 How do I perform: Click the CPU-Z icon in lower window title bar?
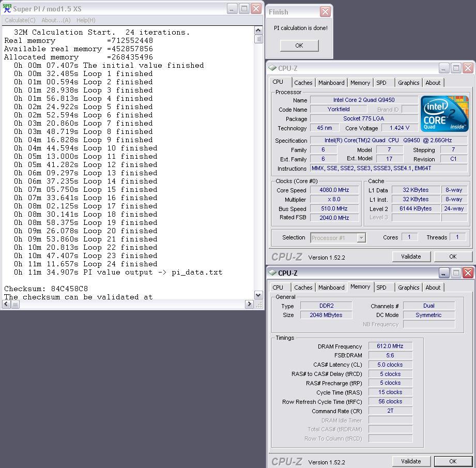272,273
